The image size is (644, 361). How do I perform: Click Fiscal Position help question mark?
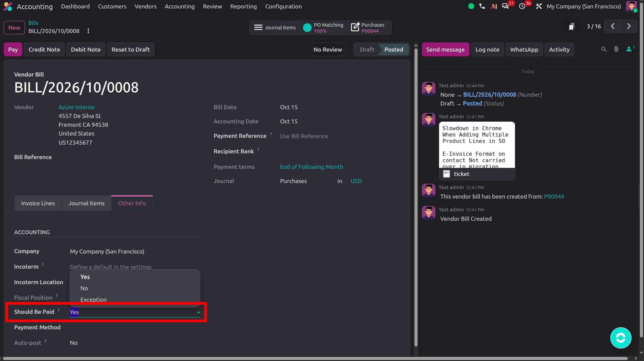point(57,296)
